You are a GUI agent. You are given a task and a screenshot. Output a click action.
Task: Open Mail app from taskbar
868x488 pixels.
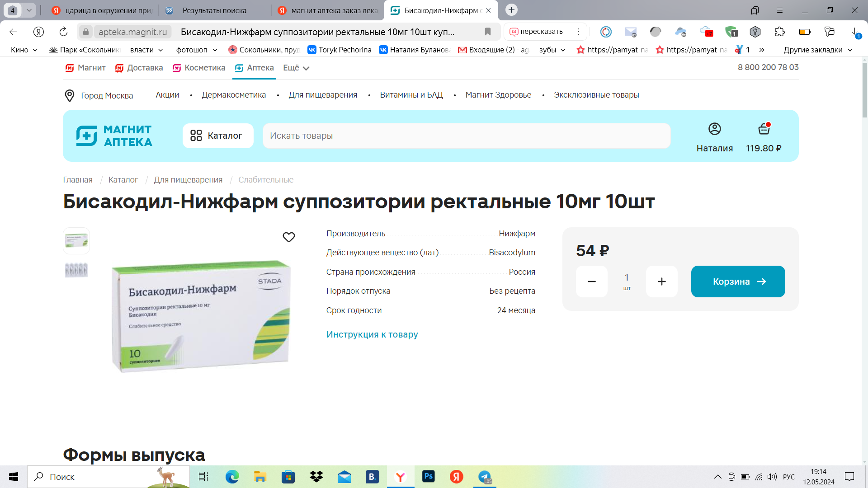coord(344,477)
